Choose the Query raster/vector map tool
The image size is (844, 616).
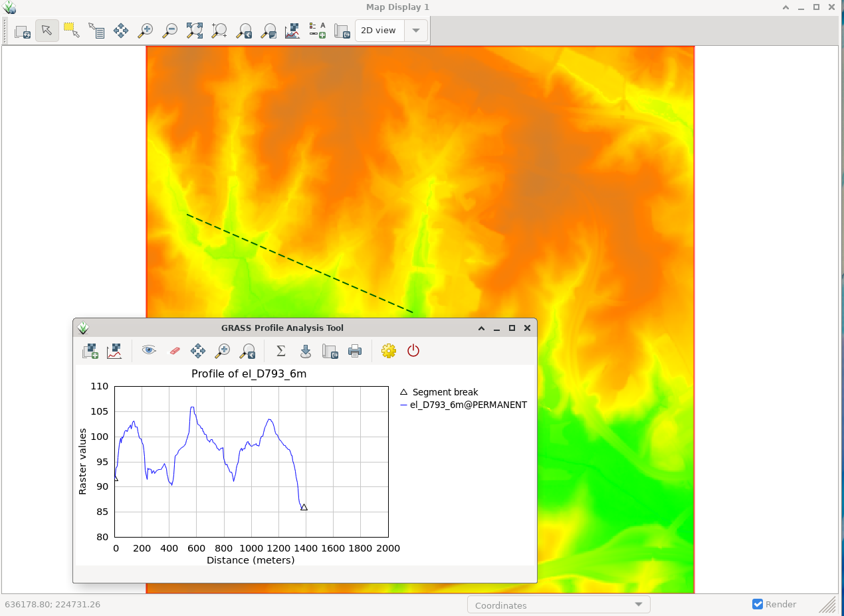pos(96,31)
